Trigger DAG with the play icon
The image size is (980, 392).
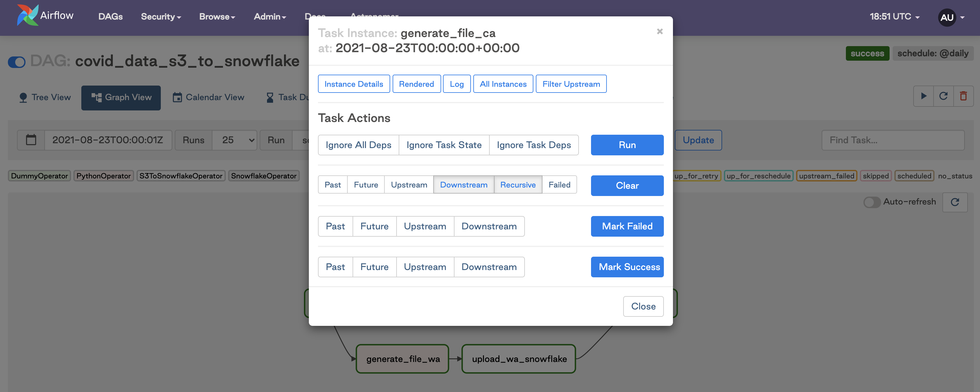[x=923, y=96]
